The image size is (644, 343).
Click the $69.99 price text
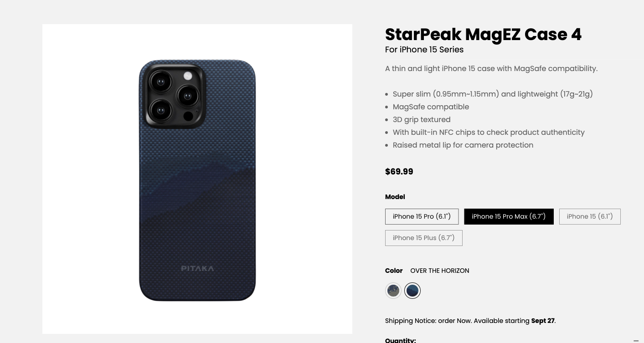coord(399,172)
